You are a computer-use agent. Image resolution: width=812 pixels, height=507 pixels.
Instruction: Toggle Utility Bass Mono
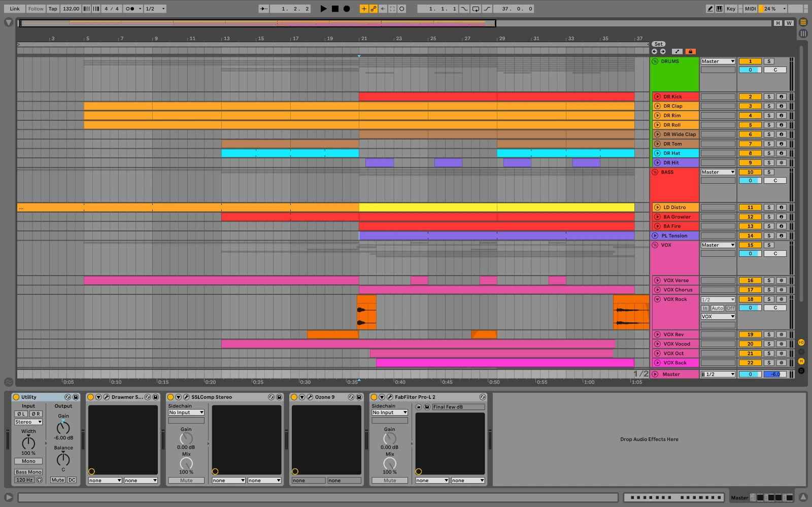tap(28, 472)
